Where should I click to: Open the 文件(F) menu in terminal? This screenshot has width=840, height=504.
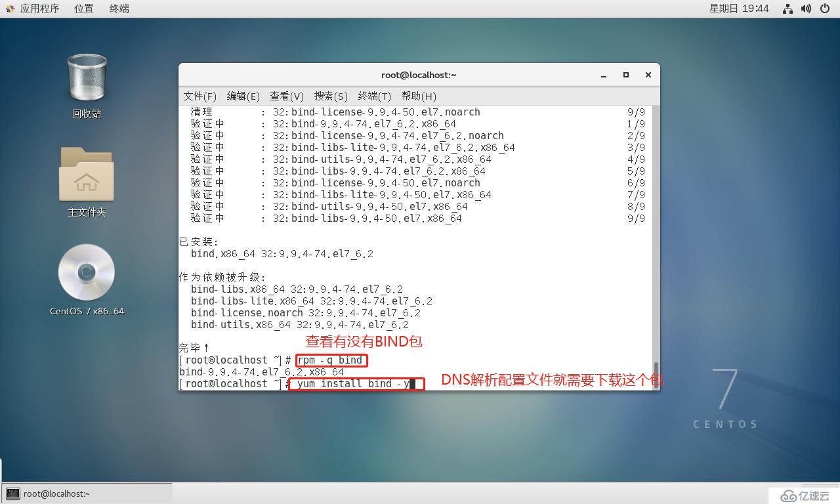200,96
